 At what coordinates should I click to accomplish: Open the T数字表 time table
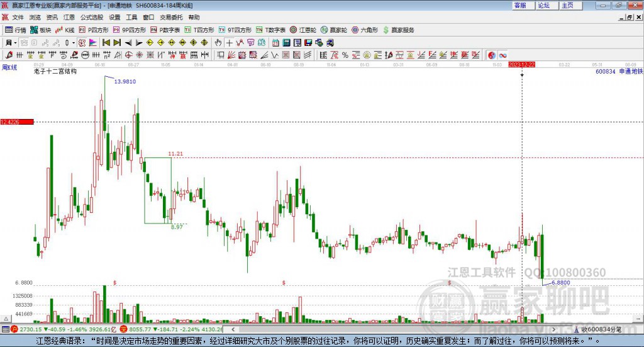point(270,30)
